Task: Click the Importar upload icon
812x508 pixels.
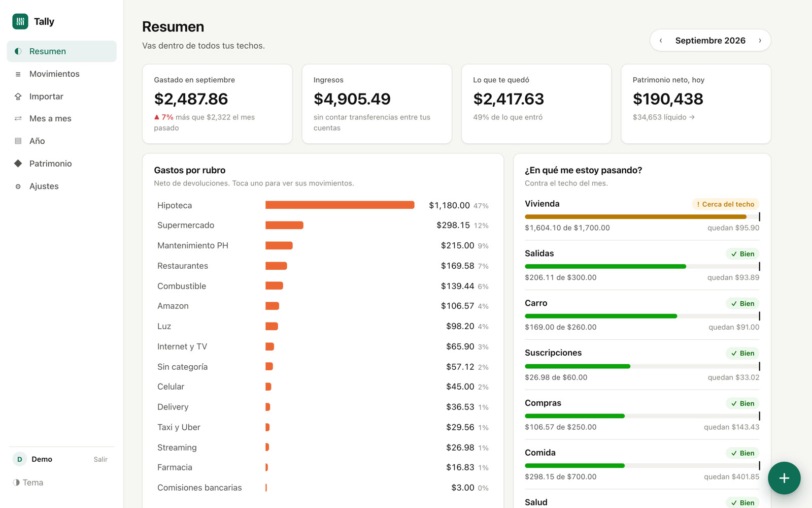Action: point(18,97)
